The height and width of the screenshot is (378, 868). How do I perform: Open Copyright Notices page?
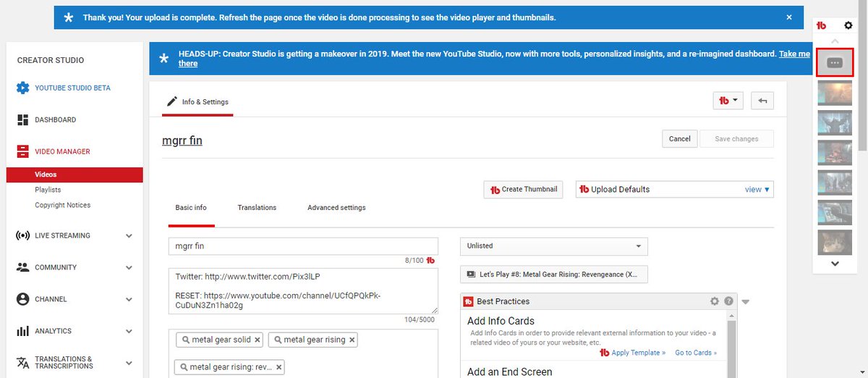pyautogui.click(x=63, y=205)
